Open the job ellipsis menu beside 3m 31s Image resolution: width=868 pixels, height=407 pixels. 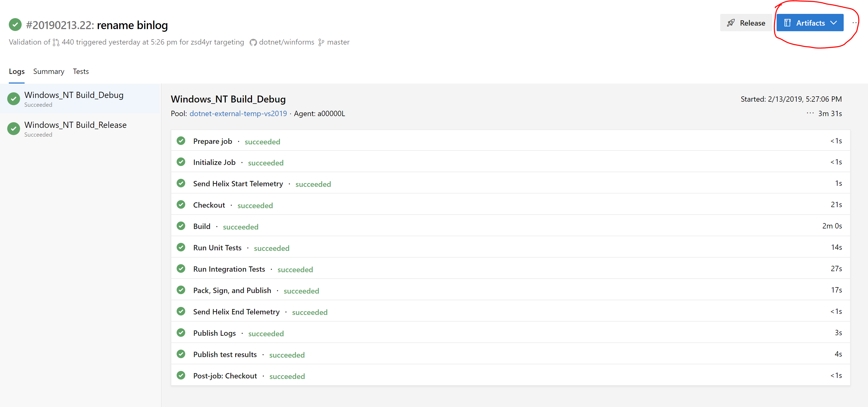pyautogui.click(x=810, y=113)
